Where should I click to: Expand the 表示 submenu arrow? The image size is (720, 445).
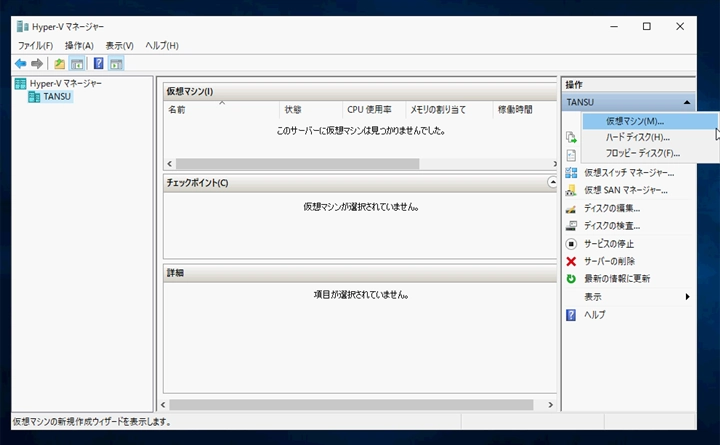coord(687,297)
